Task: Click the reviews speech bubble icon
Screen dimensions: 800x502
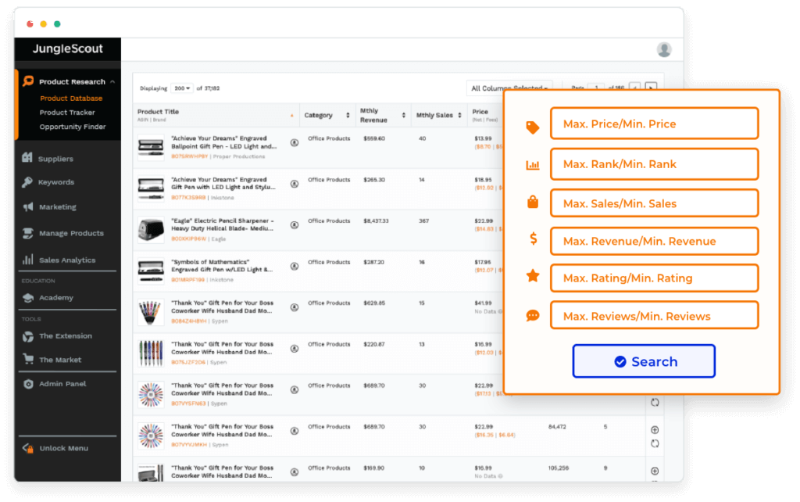Action: pos(533,316)
